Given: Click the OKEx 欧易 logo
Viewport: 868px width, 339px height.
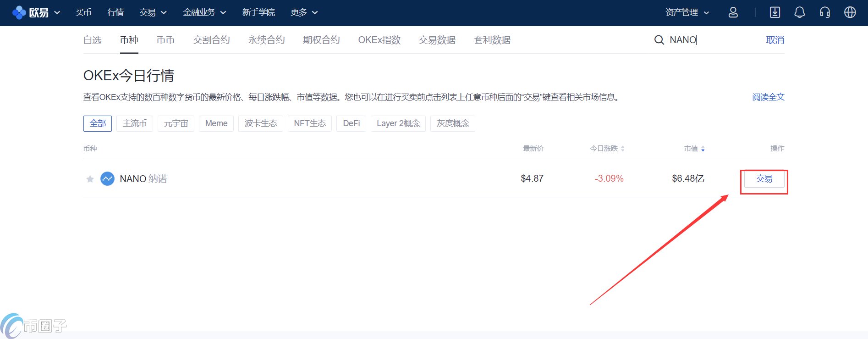Looking at the screenshot, I should pos(30,12).
